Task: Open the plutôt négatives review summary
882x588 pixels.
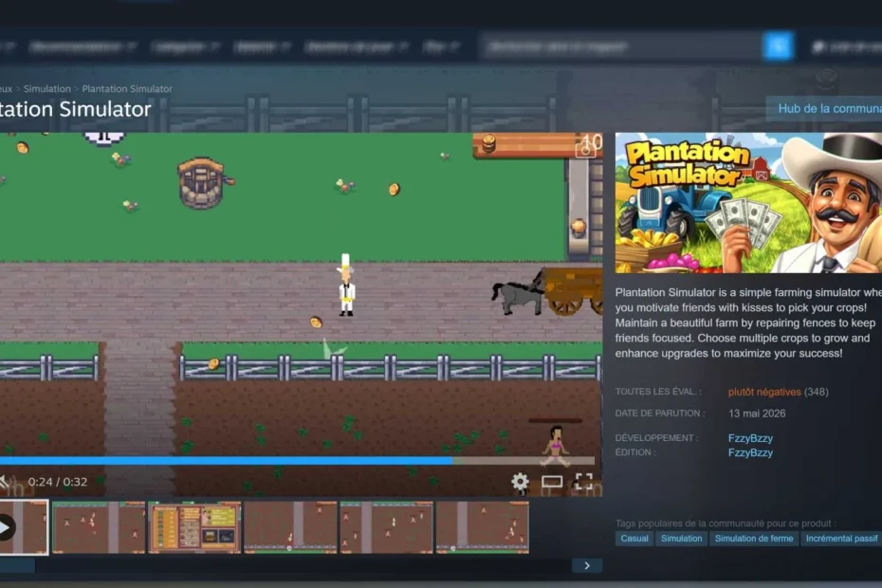Action: [763, 392]
